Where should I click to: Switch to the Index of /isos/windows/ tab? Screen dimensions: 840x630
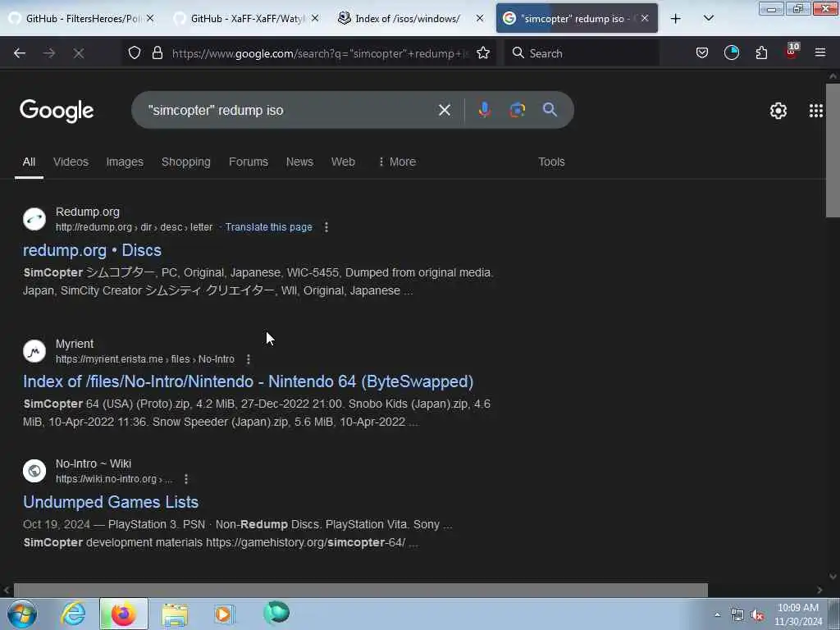coord(410,18)
